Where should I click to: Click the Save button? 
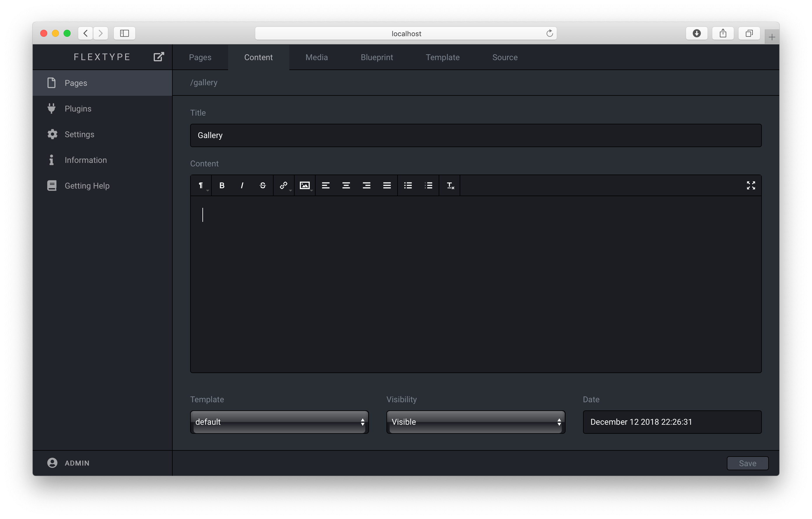[x=747, y=463]
